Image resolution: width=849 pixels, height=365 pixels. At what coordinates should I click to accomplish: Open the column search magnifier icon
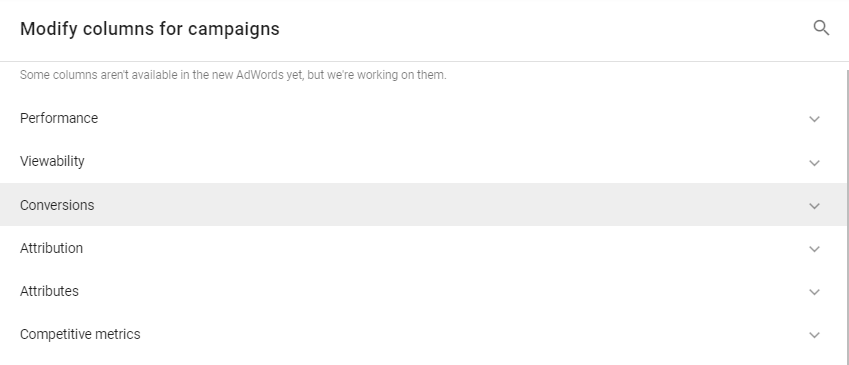821,28
